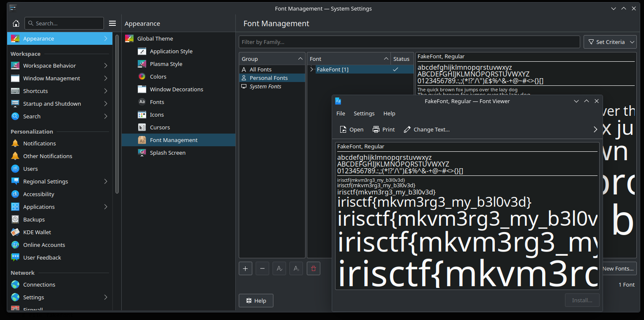
Task: Select the System Fonts group
Action: pyautogui.click(x=272, y=86)
